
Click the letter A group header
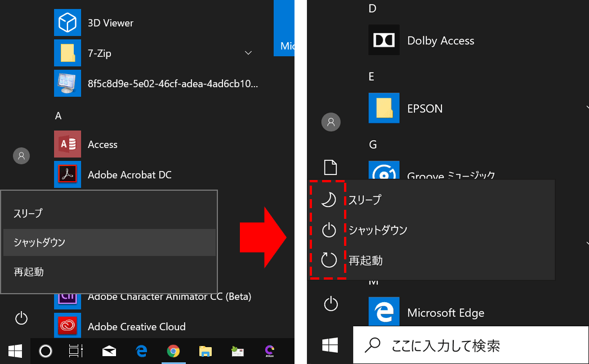58,116
